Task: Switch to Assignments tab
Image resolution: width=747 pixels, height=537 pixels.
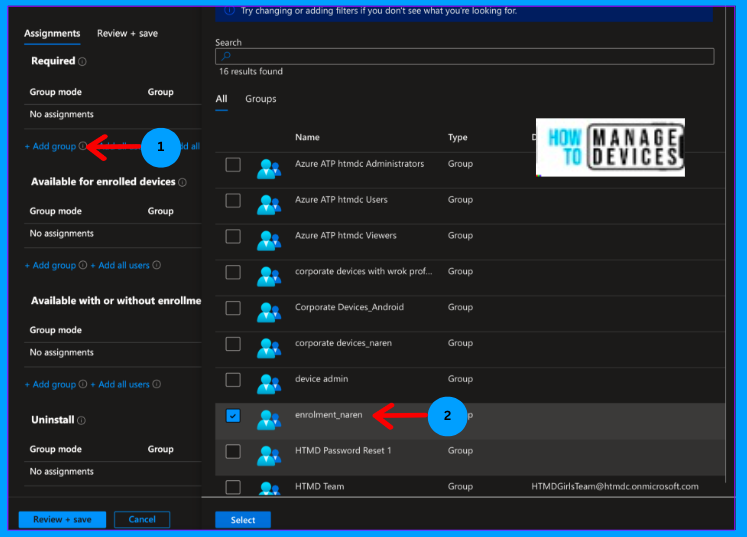Action: tap(52, 33)
